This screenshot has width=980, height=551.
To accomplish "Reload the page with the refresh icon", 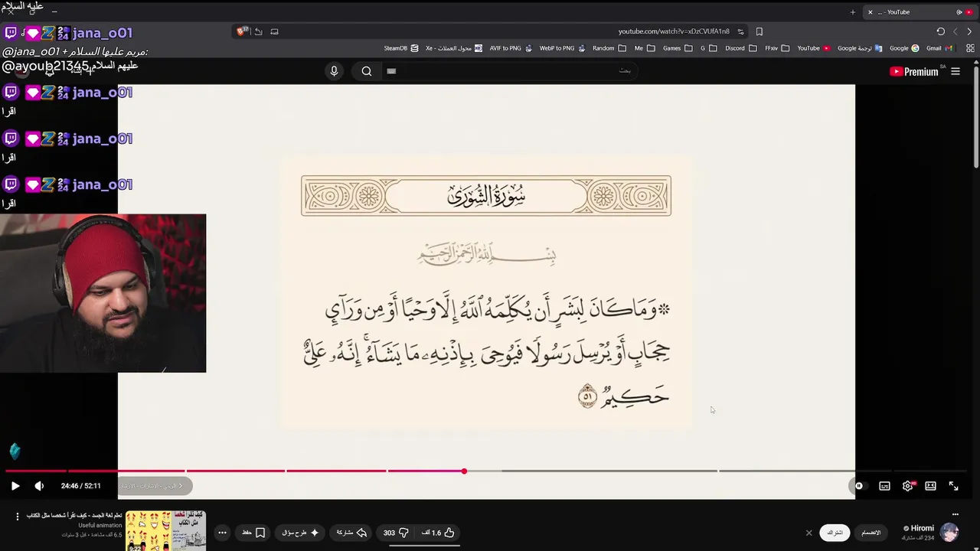I will [x=940, y=31].
